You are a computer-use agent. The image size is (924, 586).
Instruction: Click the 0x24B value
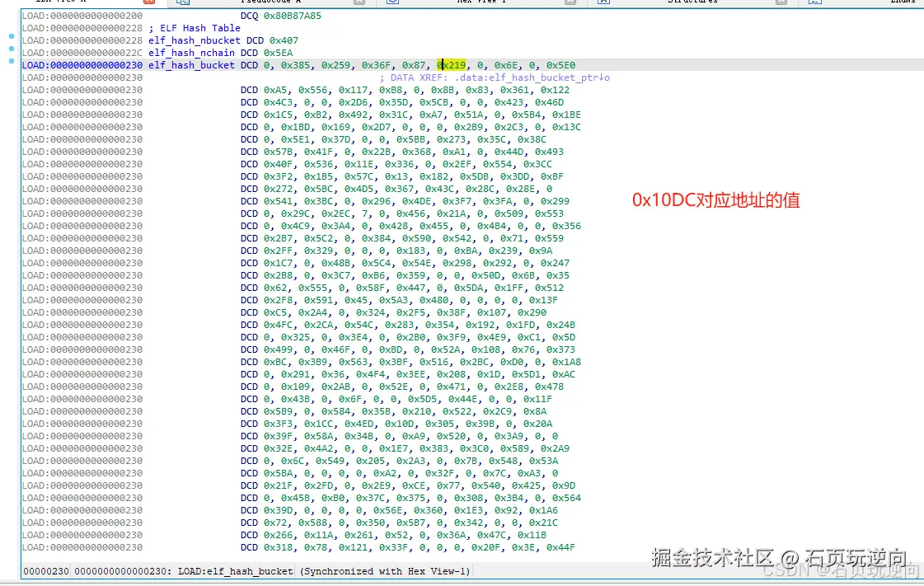[x=561, y=325]
